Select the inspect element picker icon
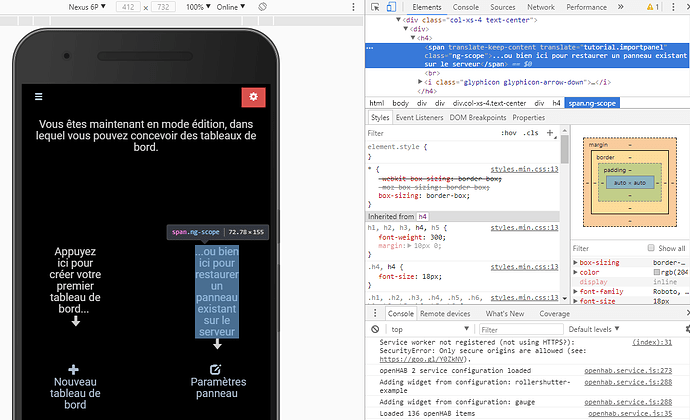The height and width of the screenshot is (420, 690). (x=375, y=7)
